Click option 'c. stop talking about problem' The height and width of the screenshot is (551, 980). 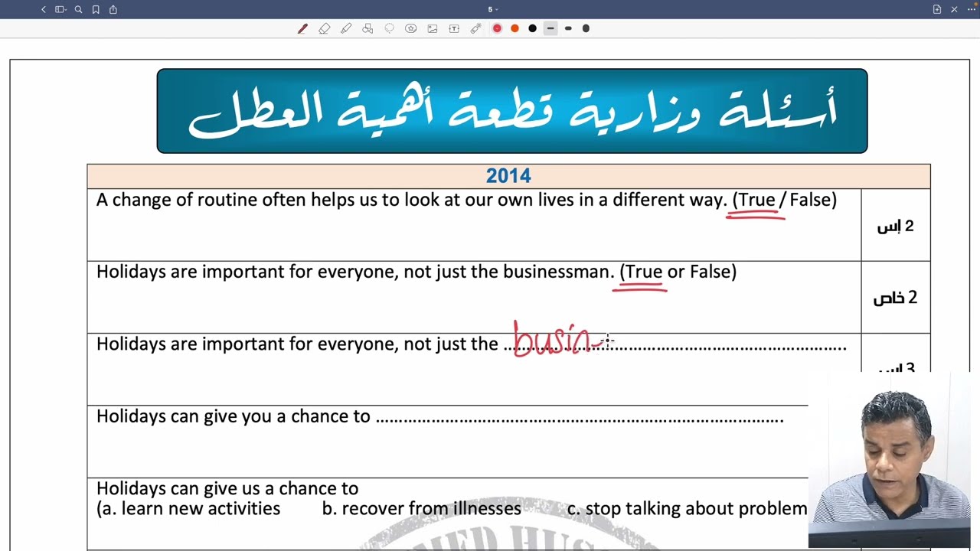[x=688, y=509]
